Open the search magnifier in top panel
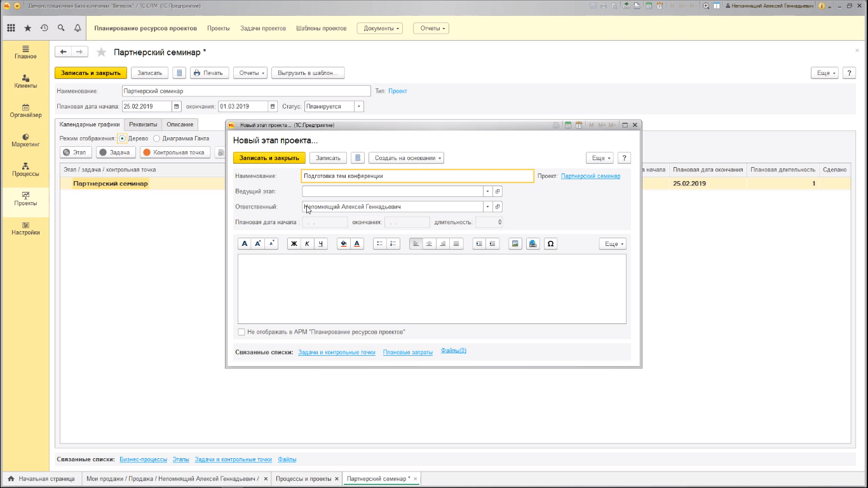The width and height of the screenshot is (868, 488). tap(61, 28)
